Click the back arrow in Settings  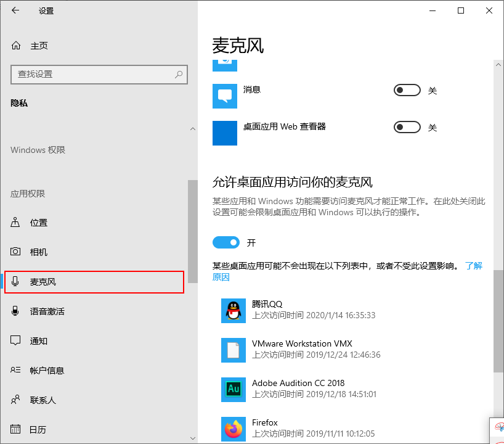coord(15,10)
